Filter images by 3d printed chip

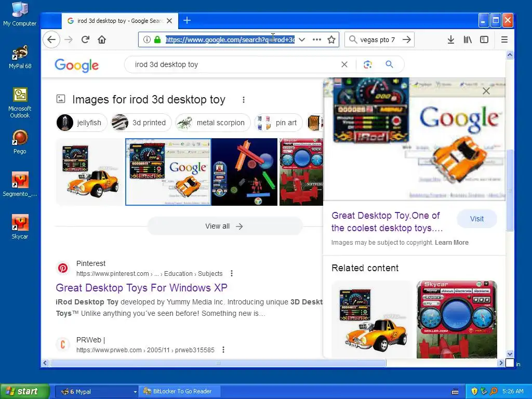[141, 123]
